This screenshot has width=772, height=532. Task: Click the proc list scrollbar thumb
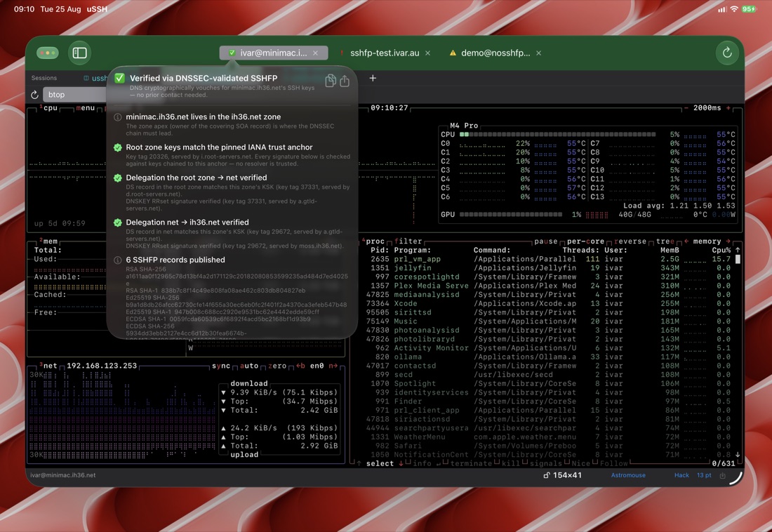[x=738, y=259]
